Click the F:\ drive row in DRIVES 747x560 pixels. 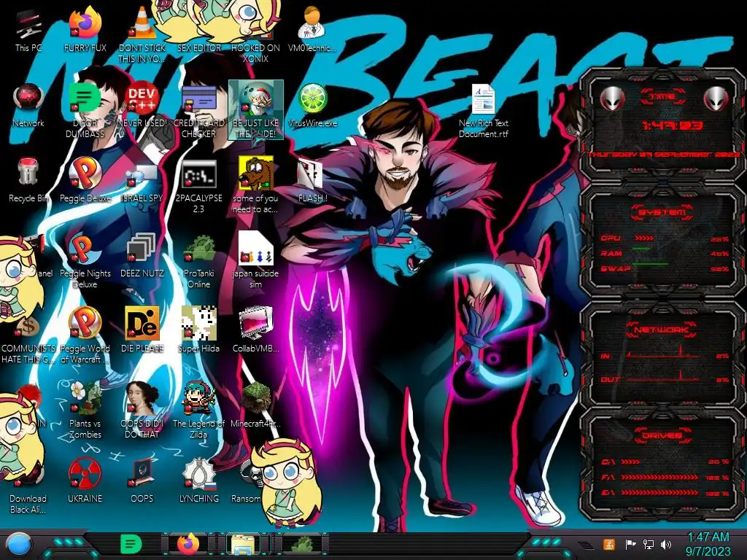(665, 477)
